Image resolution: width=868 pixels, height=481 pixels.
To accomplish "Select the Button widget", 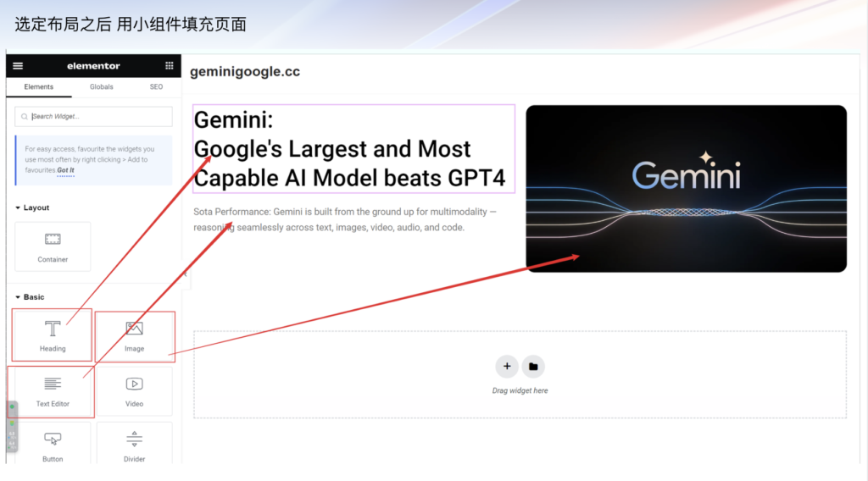I will pos(53,445).
